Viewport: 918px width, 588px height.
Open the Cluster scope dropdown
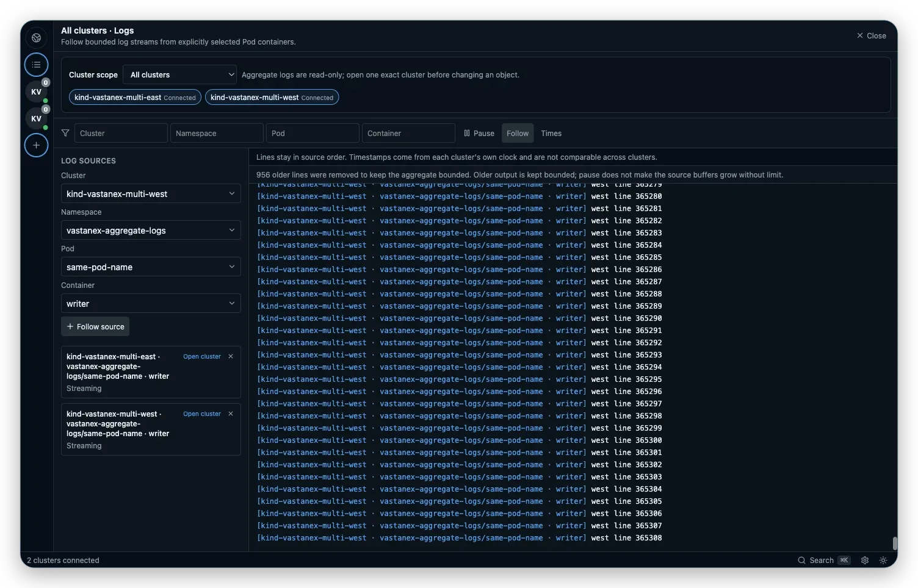click(x=179, y=74)
